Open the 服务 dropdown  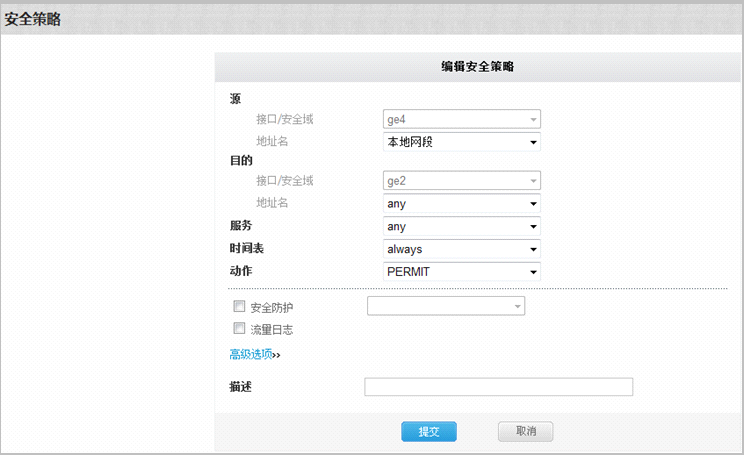click(x=461, y=227)
